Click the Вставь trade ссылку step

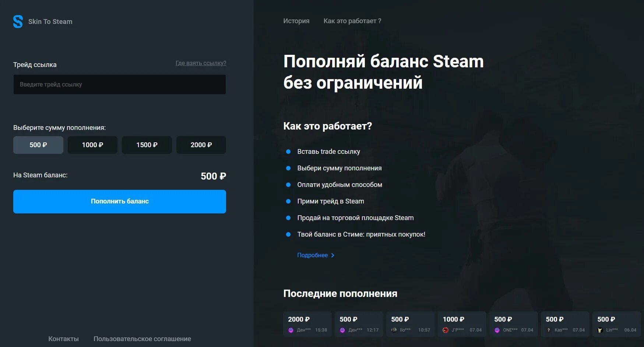(x=328, y=152)
